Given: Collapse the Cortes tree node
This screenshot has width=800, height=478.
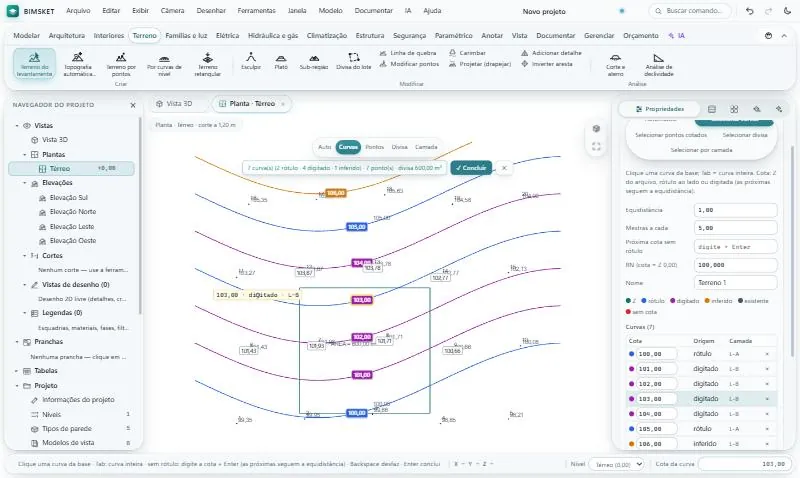Looking at the screenshot, I should pyautogui.click(x=24, y=256).
